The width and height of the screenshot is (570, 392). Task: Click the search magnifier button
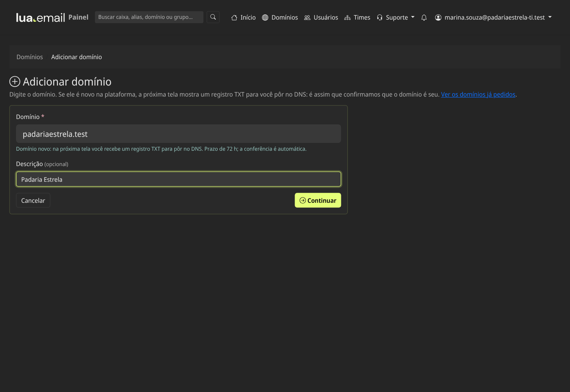(213, 17)
